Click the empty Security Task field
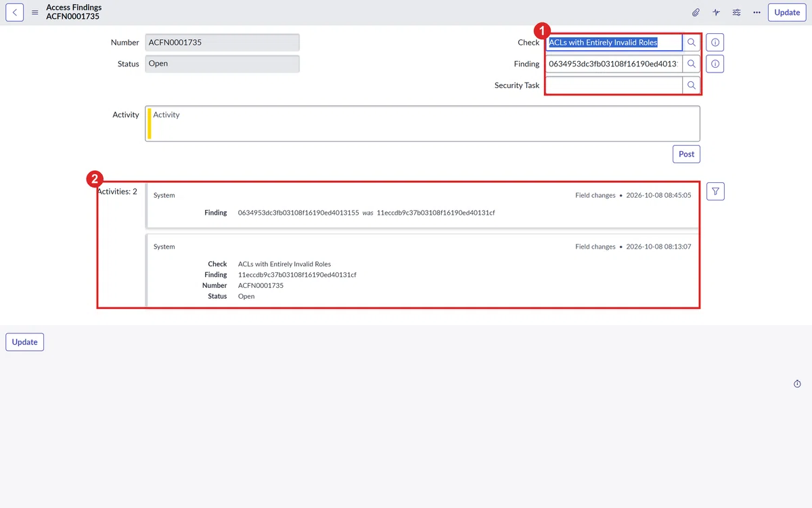The width and height of the screenshot is (812, 508). click(614, 85)
